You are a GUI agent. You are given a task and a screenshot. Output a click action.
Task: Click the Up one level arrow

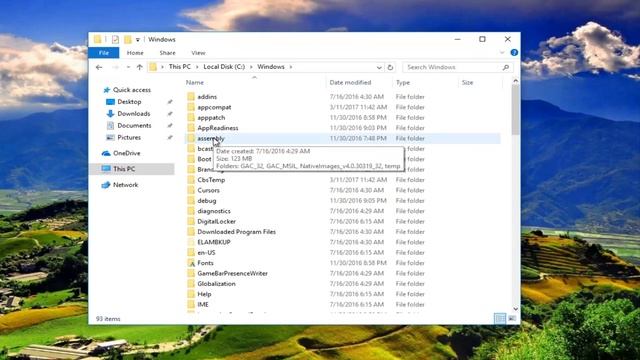click(x=140, y=67)
